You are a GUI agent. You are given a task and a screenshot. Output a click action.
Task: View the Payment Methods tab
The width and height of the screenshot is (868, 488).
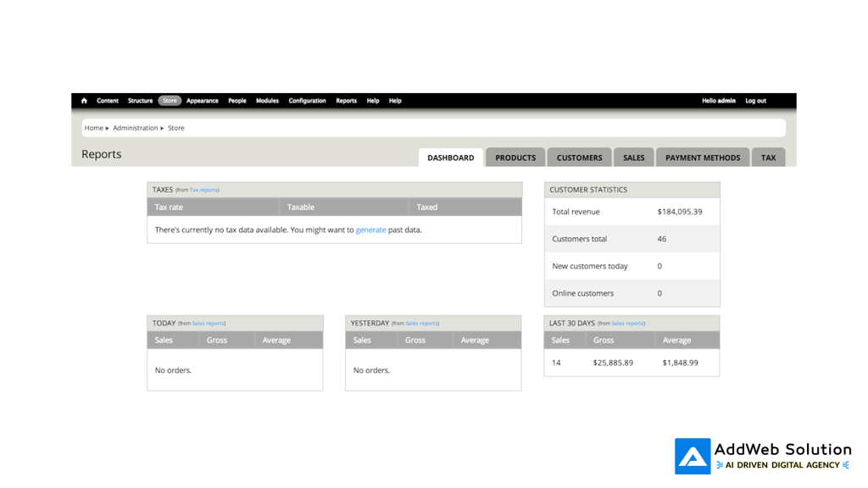(703, 157)
